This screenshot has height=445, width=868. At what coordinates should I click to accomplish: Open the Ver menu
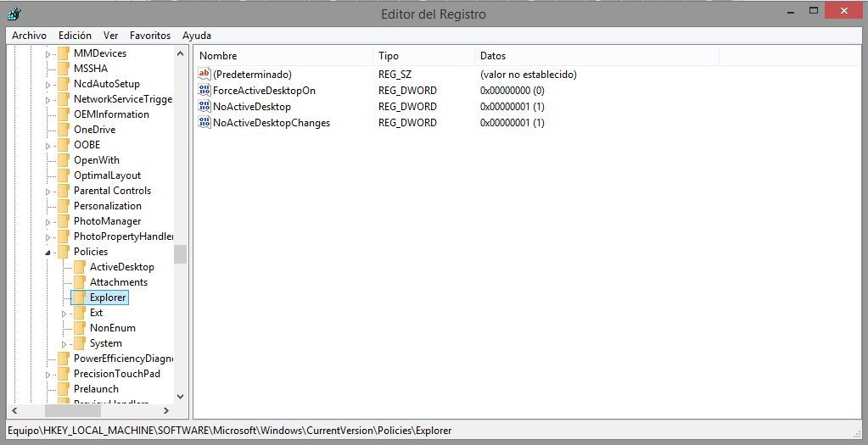[110, 36]
